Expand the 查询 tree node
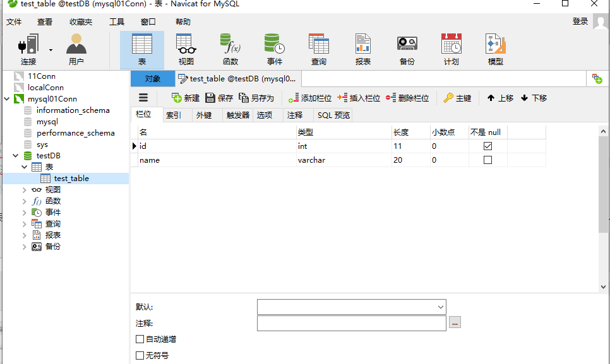The width and height of the screenshot is (610, 364). 24,224
